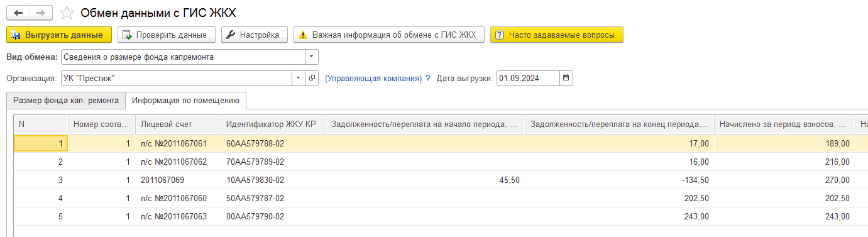Image resolution: width=868 pixels, height=237 pixels.
Task: Click the Идентификатор ЖКУ КР column header
Action: click(x=273, y=124)
